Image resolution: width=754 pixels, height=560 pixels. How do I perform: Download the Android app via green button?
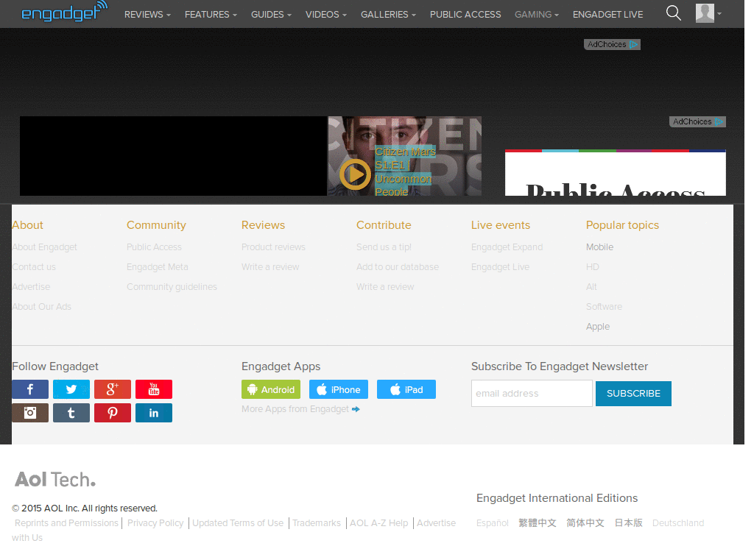[270, 389]
